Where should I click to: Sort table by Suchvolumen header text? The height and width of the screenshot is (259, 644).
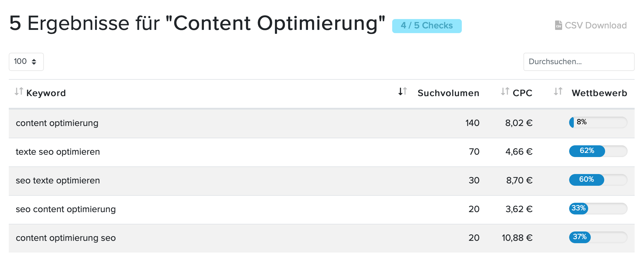(448, 93)
